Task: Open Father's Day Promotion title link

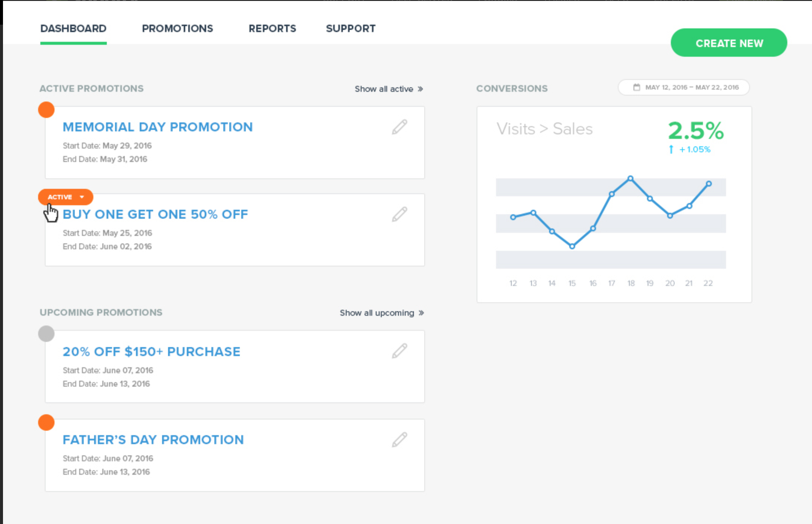Action: click(153, 440)
